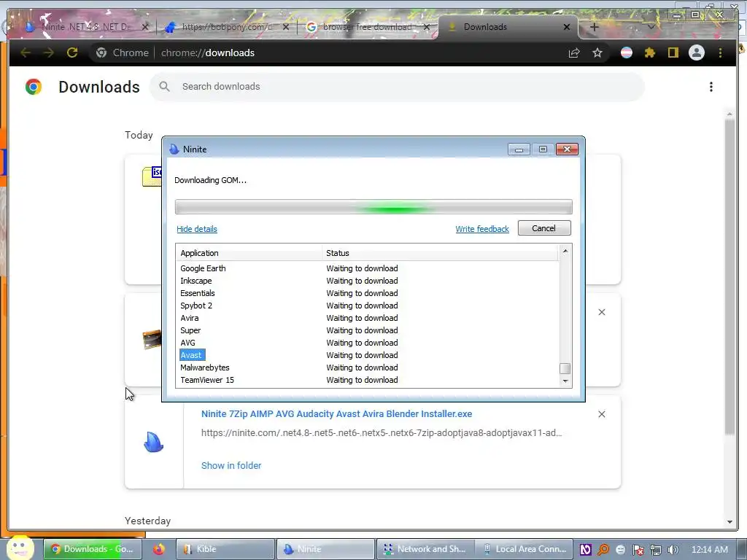The image size is (747, 560).
Task: Open Kible taskbar button
Action: [225, 549]
